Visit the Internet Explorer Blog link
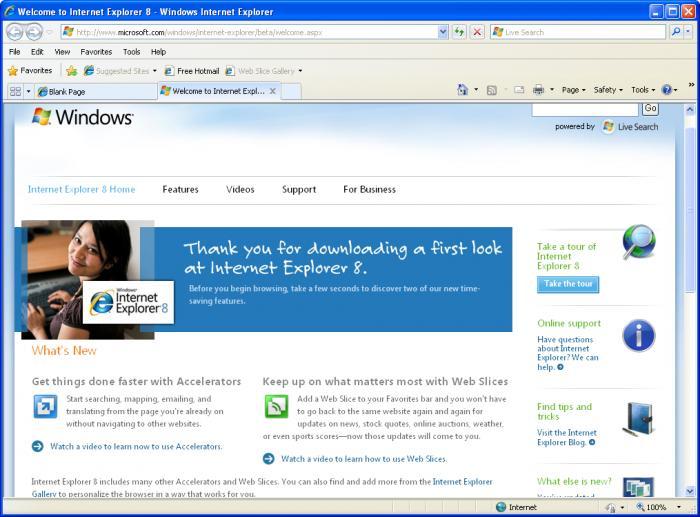Image resolution: width=700 pixels, height=517 pixels. (567, 438)
